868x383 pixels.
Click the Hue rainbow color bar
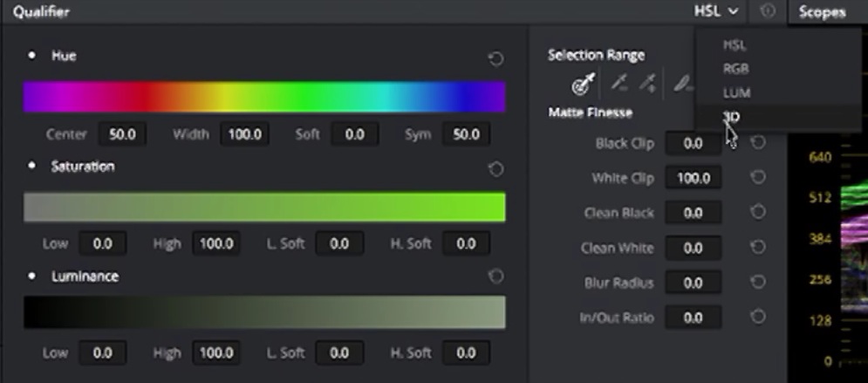(263, 97)
